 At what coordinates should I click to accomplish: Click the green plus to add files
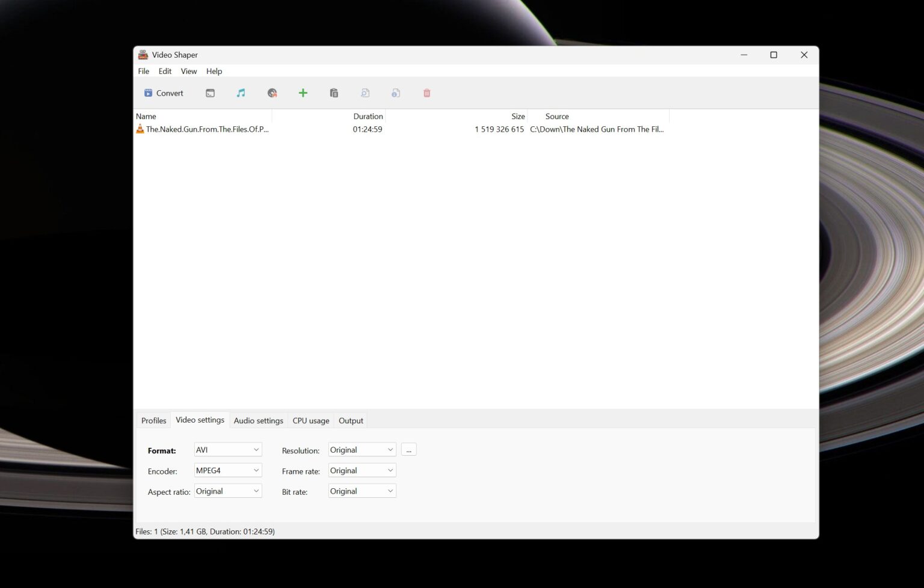[x=303, y=93]
